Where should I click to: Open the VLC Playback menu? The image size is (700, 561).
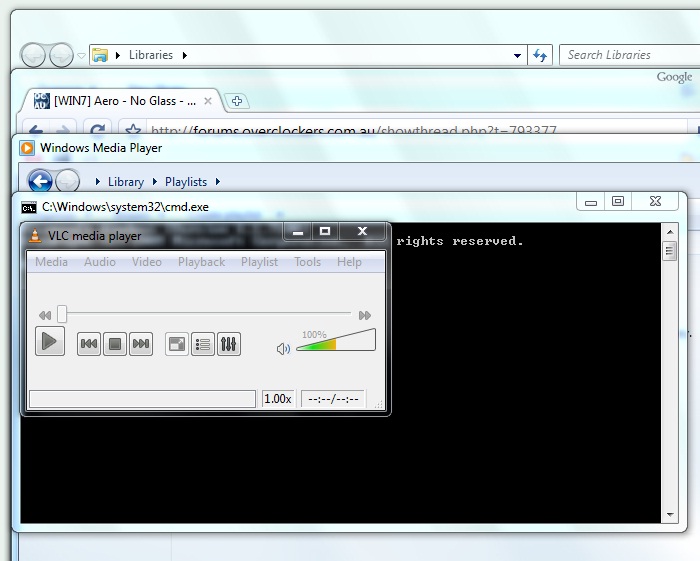click(201, 262)
